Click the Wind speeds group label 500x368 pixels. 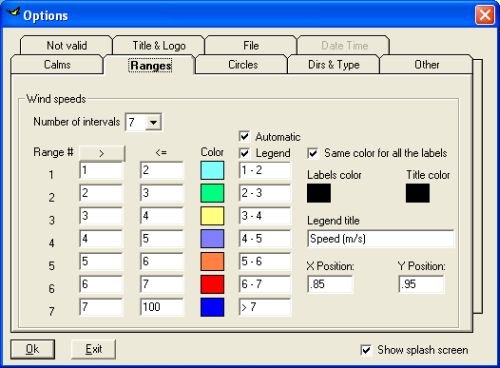point(56,99)
